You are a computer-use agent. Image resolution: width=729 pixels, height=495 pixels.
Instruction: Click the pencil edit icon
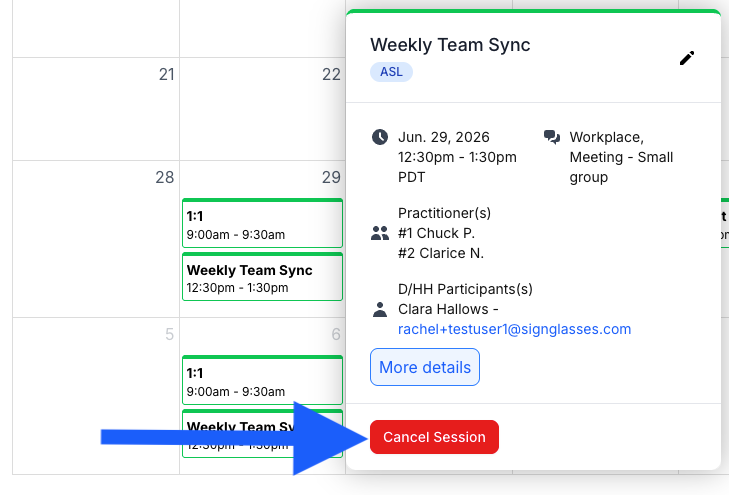coord(687,58)
